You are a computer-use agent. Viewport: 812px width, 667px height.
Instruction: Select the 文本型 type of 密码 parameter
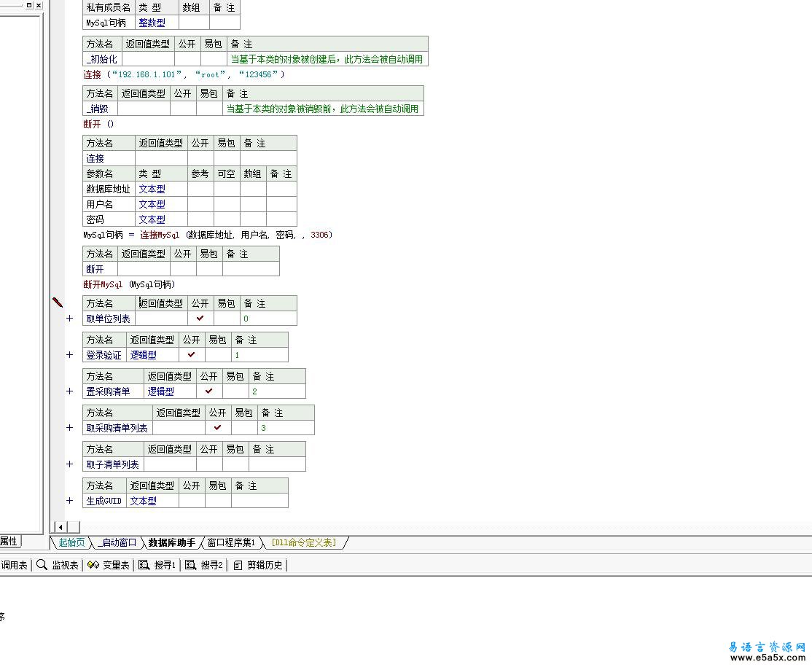[x=161, y=219]
